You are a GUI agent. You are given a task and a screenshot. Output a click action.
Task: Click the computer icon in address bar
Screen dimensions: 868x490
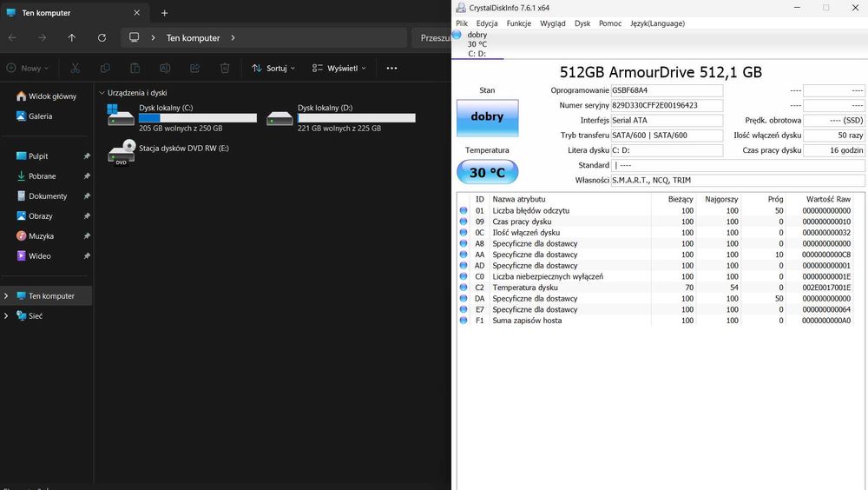(134, 37)
